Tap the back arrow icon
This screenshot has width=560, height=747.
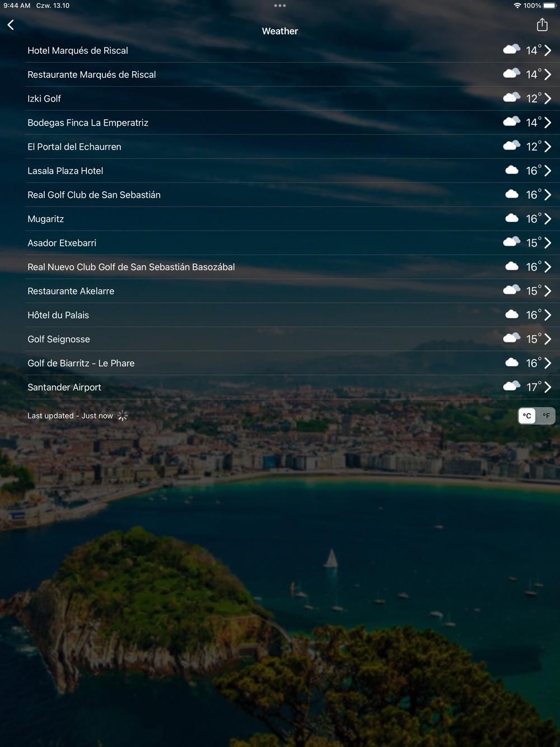[x=11, y=25]
